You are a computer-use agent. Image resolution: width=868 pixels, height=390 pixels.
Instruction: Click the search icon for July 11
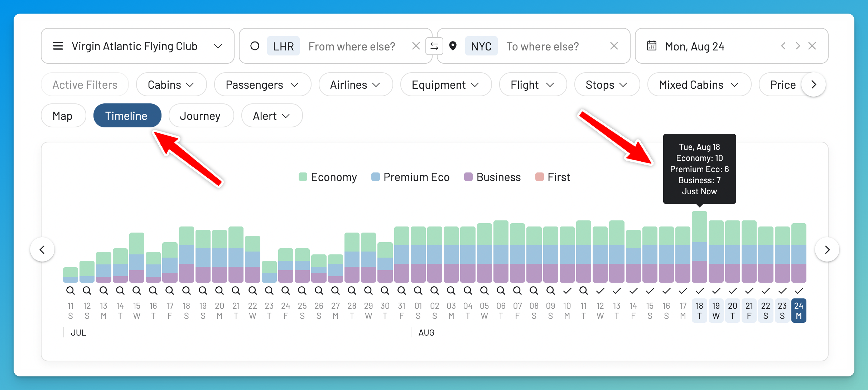(71, 291)
